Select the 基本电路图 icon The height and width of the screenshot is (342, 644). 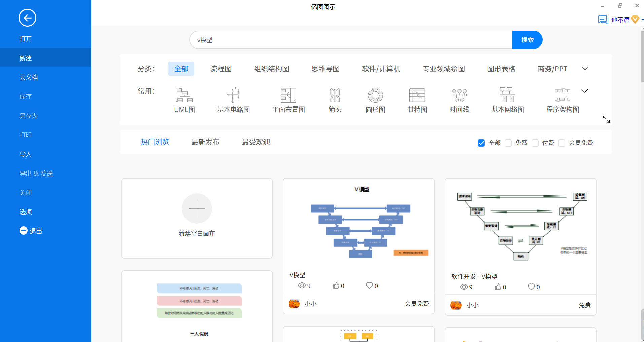(234, 95)
